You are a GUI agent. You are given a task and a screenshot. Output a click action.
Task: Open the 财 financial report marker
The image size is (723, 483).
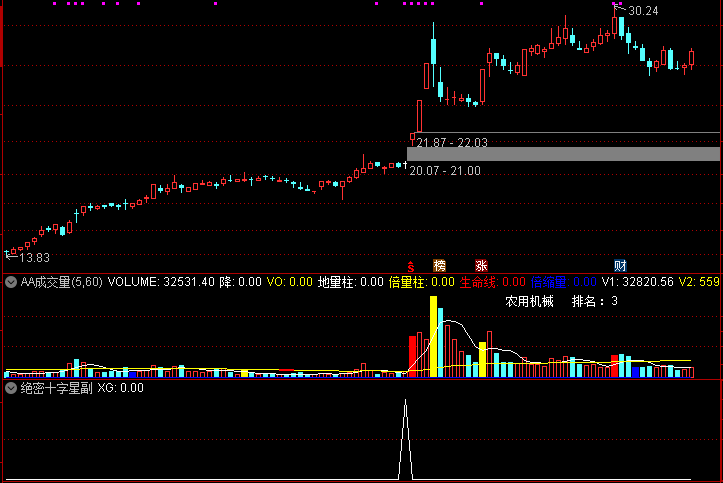point(620,265)
